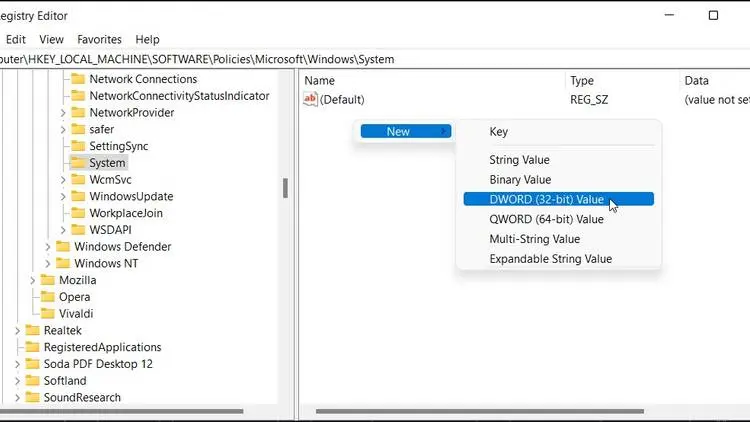Click the Realtek folder icon
This screenshot has width=750, height=422.
click(32, 331)
